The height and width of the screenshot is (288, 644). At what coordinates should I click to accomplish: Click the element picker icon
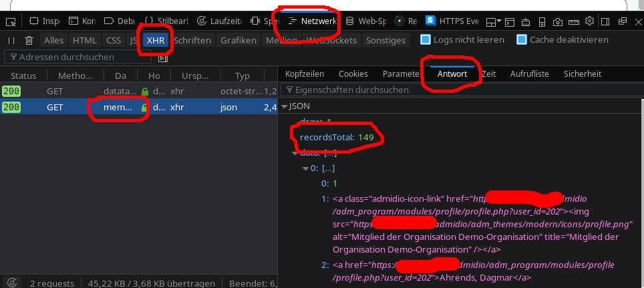coord(11,21)
